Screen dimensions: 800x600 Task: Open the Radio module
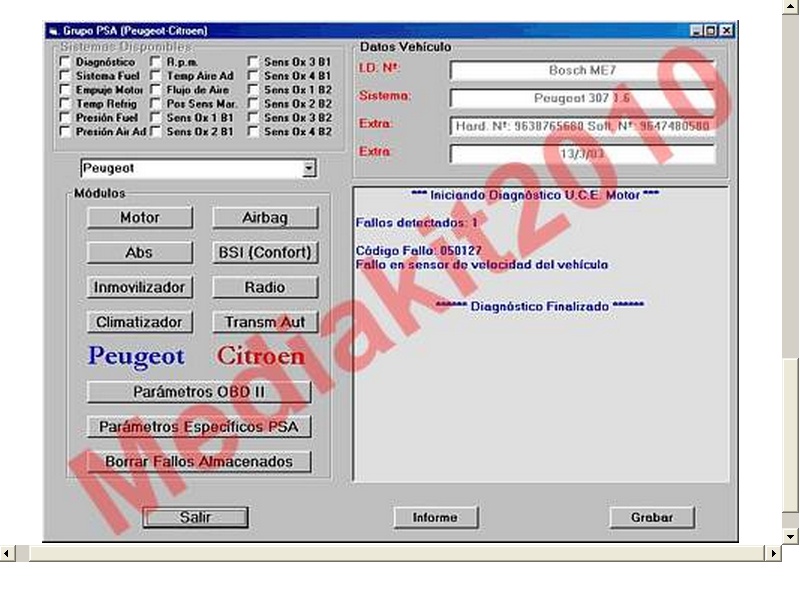pyautogui.click(x=265, y=287)
